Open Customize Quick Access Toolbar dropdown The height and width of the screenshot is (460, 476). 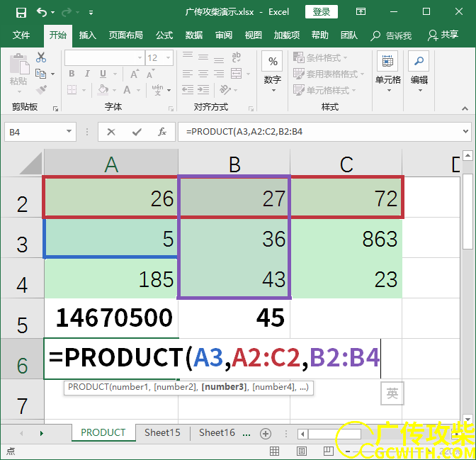tap(91, 13)
